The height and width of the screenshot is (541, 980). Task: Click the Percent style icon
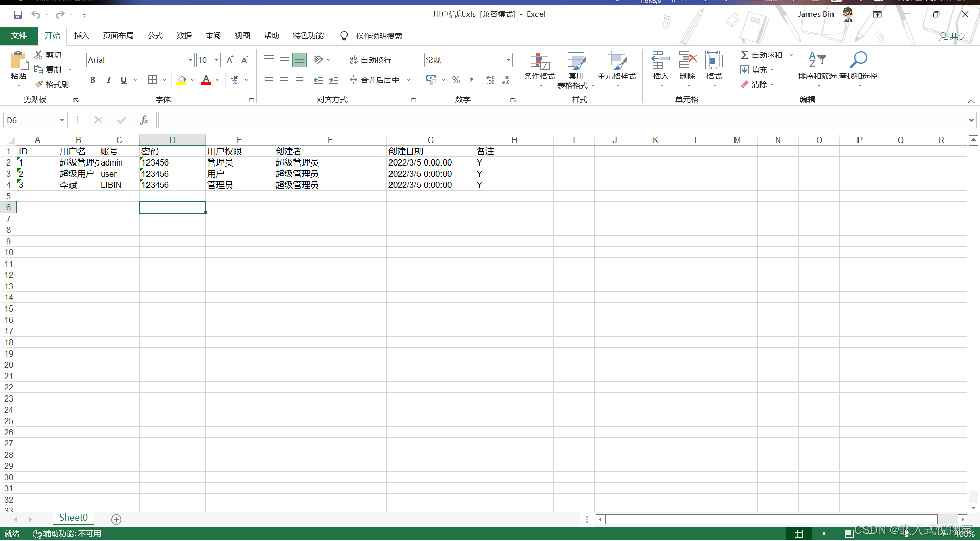pos(456,80)
